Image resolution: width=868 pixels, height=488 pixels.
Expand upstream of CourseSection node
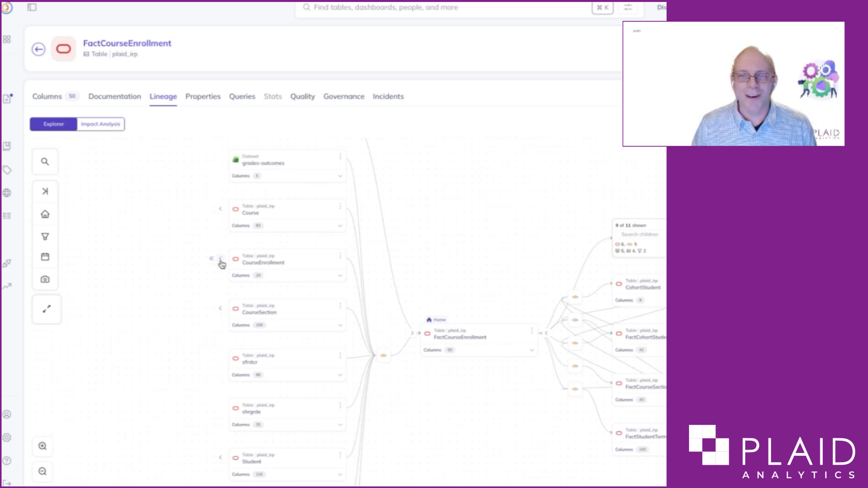220,308
